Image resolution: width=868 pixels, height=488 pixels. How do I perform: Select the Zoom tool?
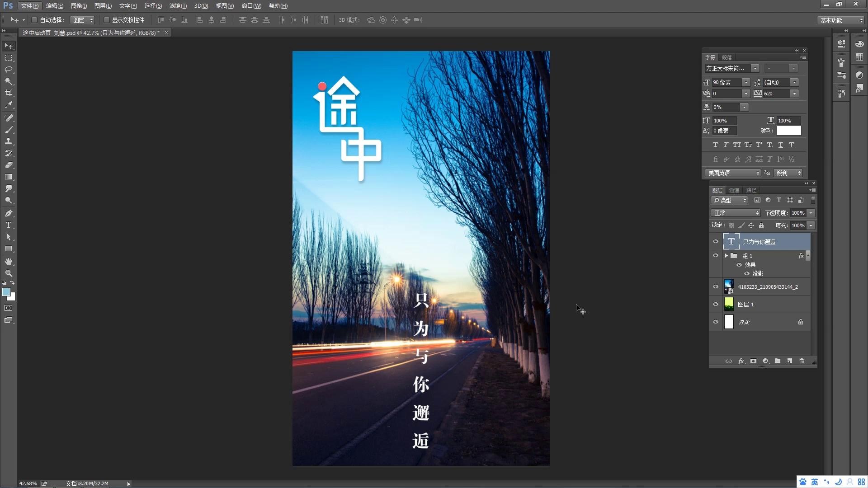click(9, 273)
